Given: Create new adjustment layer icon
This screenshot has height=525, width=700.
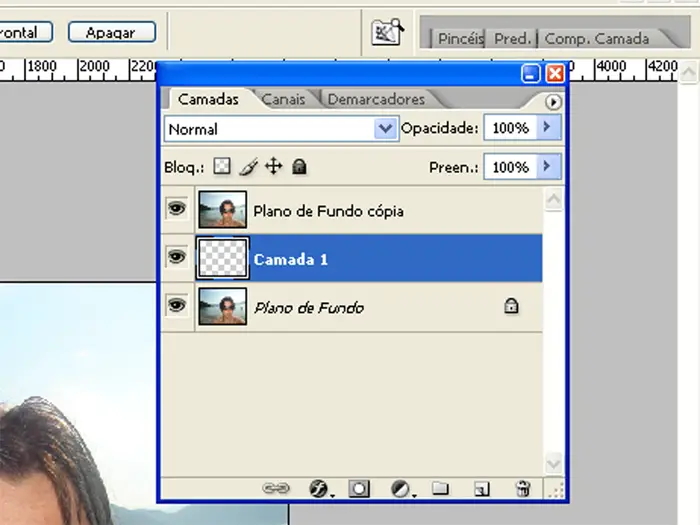Looking at the screenshot, I should 400,488.
